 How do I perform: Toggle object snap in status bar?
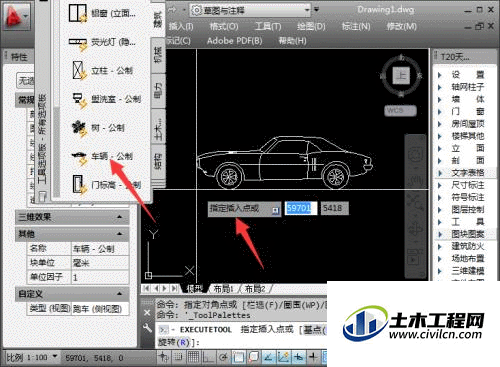(x=239, y=357)
